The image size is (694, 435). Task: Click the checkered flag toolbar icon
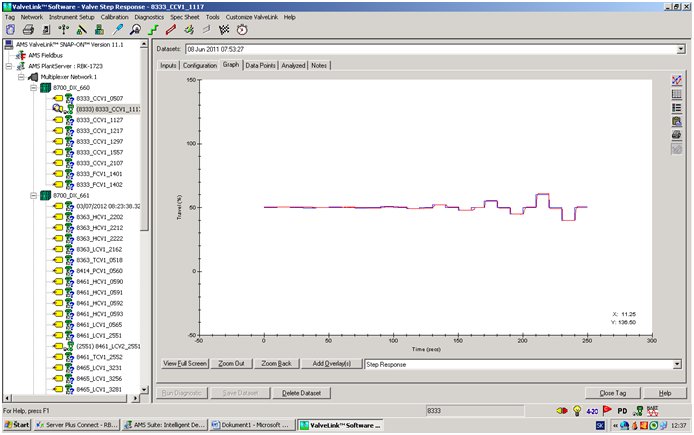224,30
